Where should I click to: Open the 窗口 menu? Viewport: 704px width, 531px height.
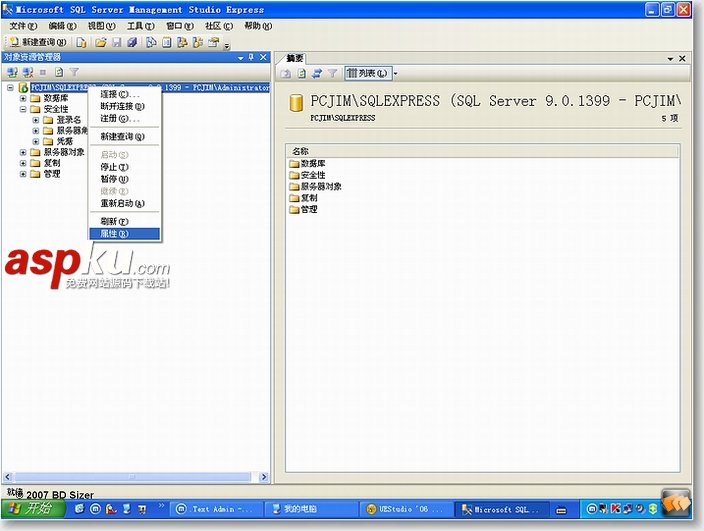click(180, 26)
